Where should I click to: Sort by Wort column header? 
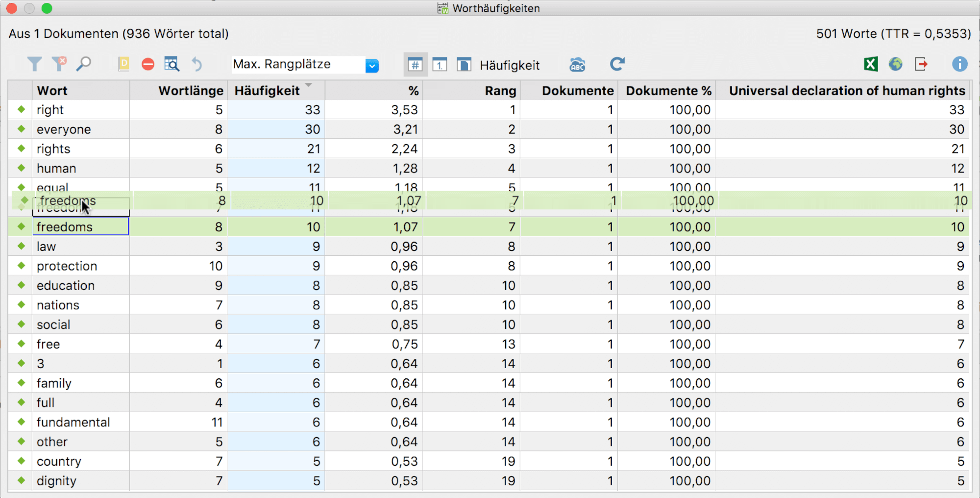click(81, 91)
